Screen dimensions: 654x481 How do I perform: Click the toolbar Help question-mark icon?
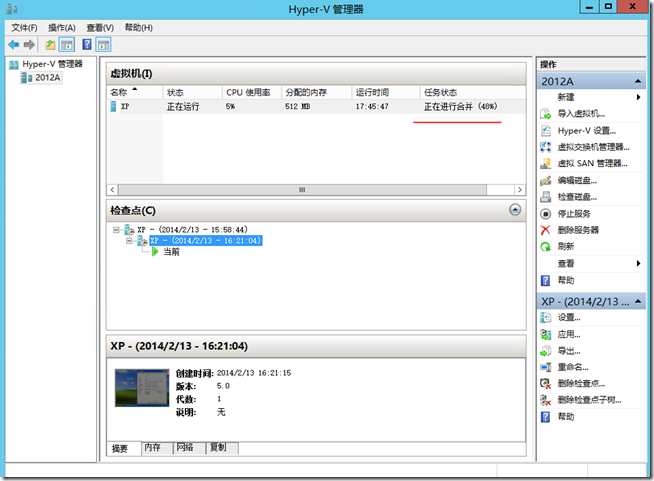(x=87, y=44)
